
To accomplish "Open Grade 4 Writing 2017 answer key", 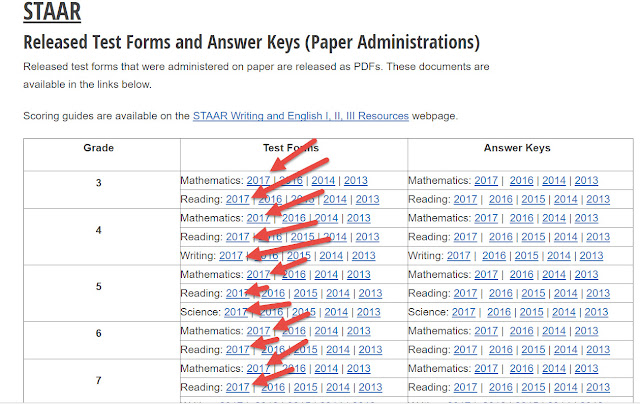I will click(458, 255).
